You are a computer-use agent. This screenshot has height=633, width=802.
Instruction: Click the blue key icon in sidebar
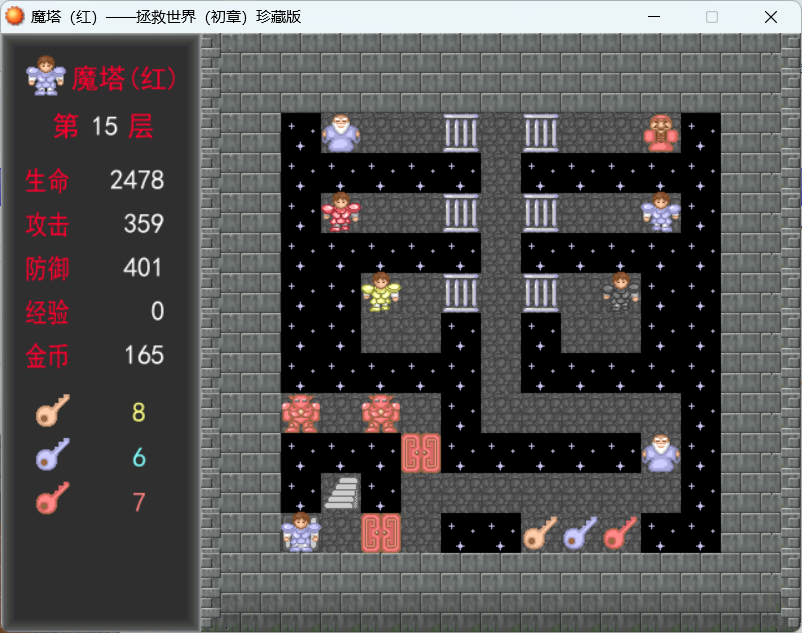click(x=53, y=455)
